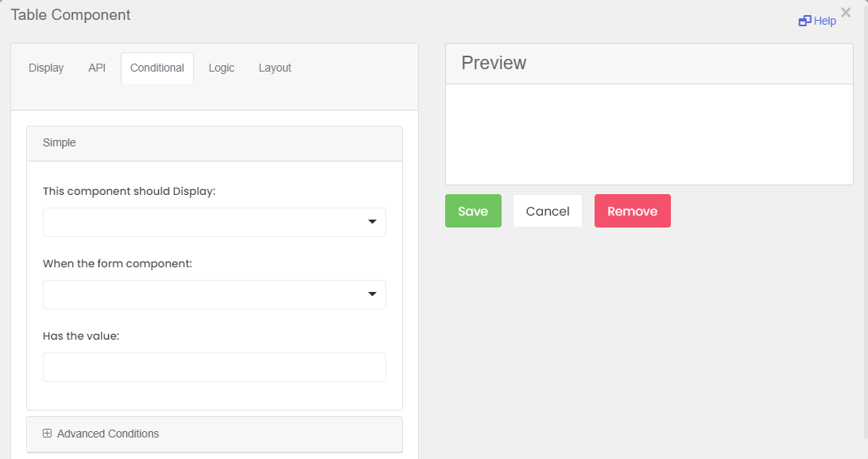
Task: Click the Cancel button
Action: [x=548, y=211]
